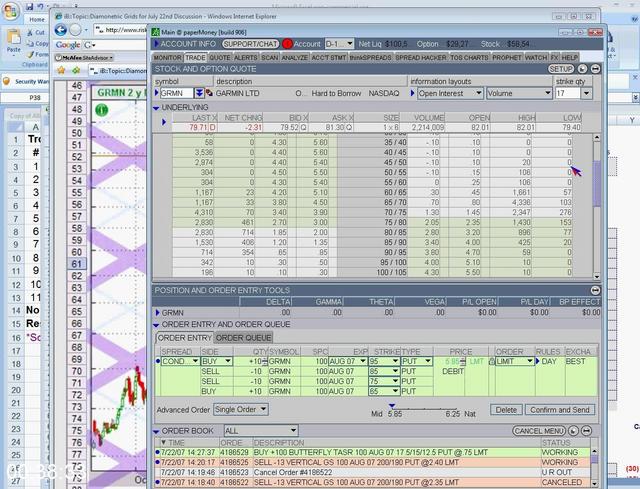
Task: Open the AUG 07 expiration dropdown
Action: click(x=348, y=362)
